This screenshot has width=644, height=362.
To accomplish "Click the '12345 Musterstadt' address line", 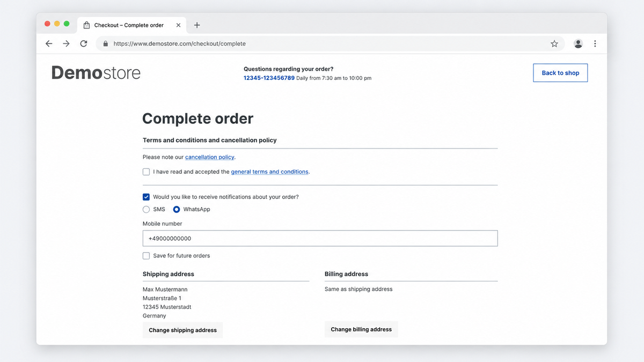I will click(x=167, y=307).
